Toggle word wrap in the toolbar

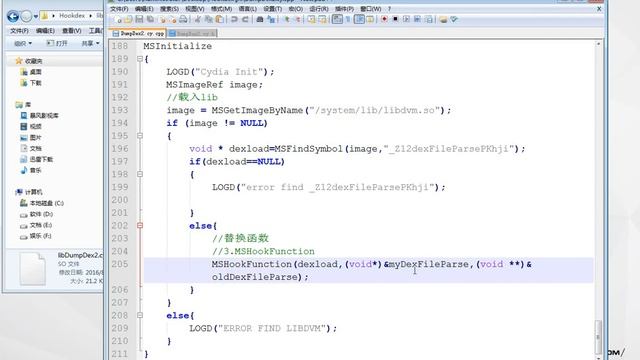[337, 19]
